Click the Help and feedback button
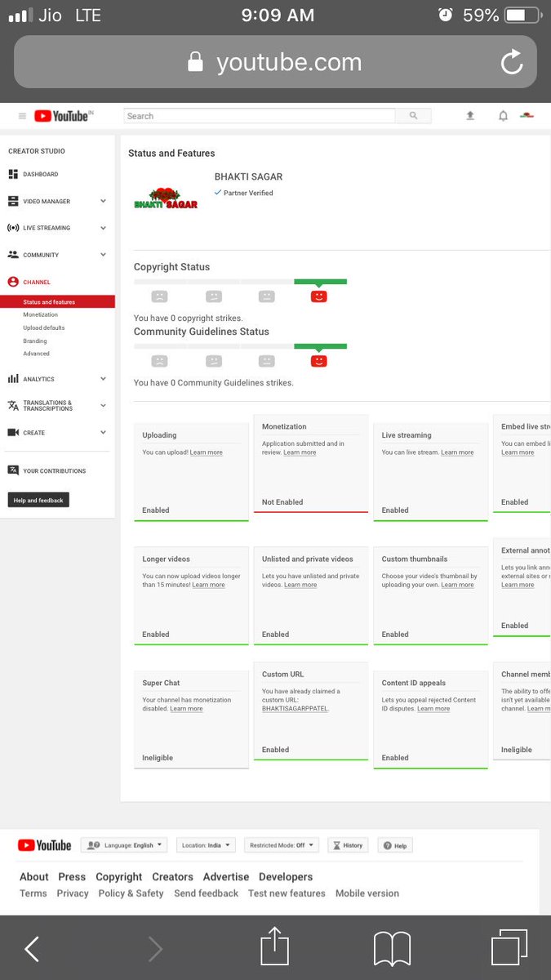Screen dimensions: 551x980 [38, 500]
